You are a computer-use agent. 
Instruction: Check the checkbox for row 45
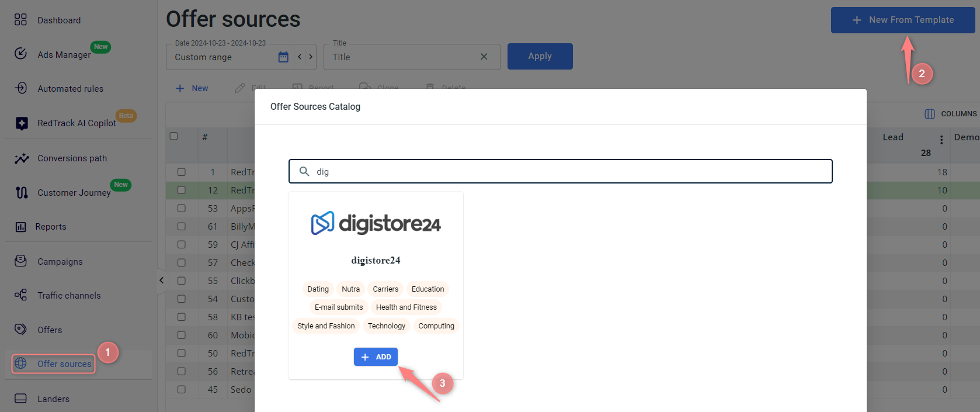tap(182, 390)
